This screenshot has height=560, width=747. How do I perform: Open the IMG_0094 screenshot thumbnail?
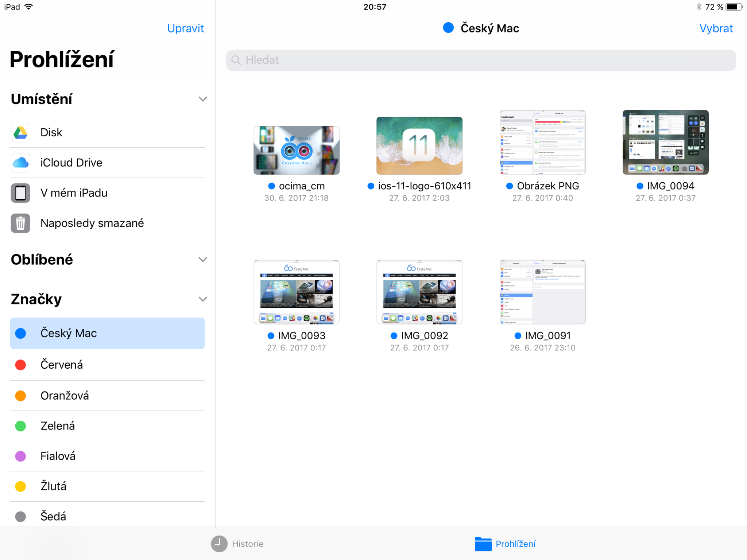[x=665, y=142]
